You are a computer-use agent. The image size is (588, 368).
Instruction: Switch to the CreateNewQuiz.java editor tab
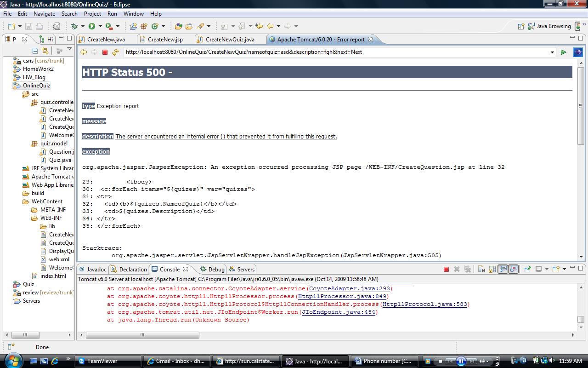[230, 40]
